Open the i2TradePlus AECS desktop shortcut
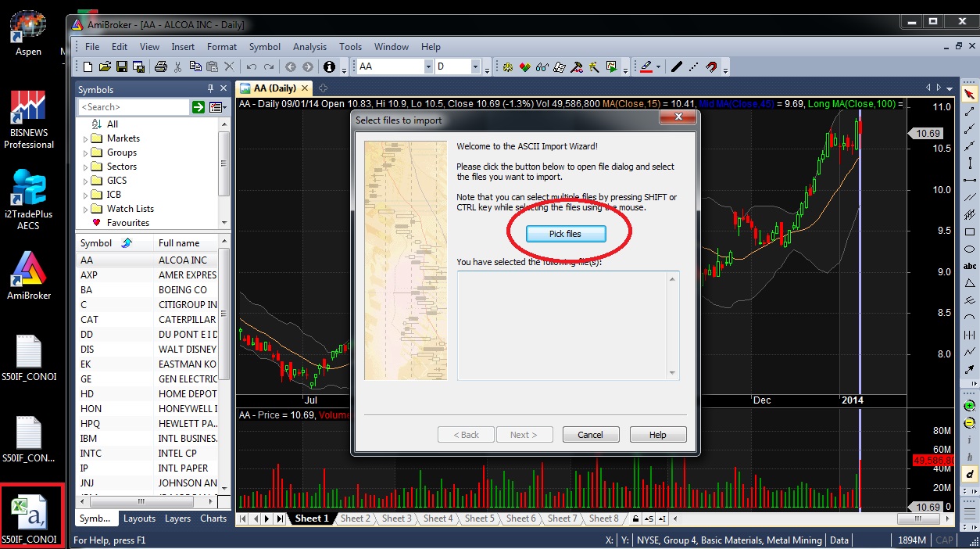This screenshot has width=980, height=549. point(29,200)
